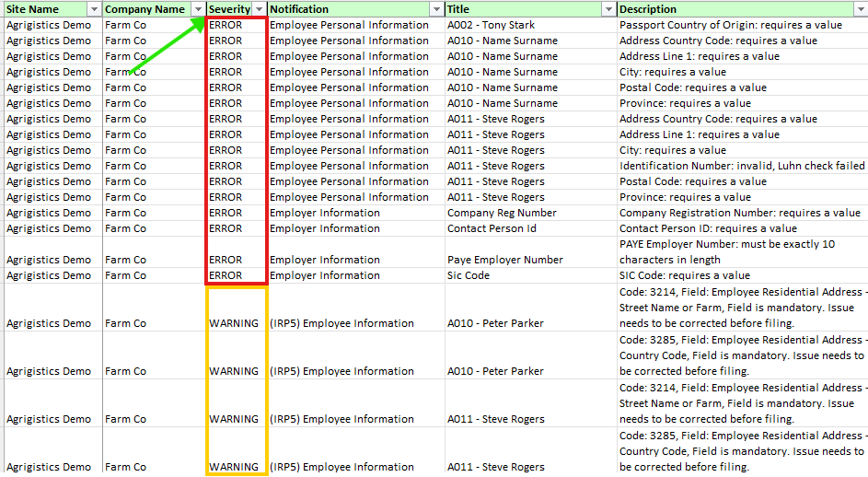Select the 'SIC Code: requires a value' cell
Screen dimensions: 868x477
(685, 275)
